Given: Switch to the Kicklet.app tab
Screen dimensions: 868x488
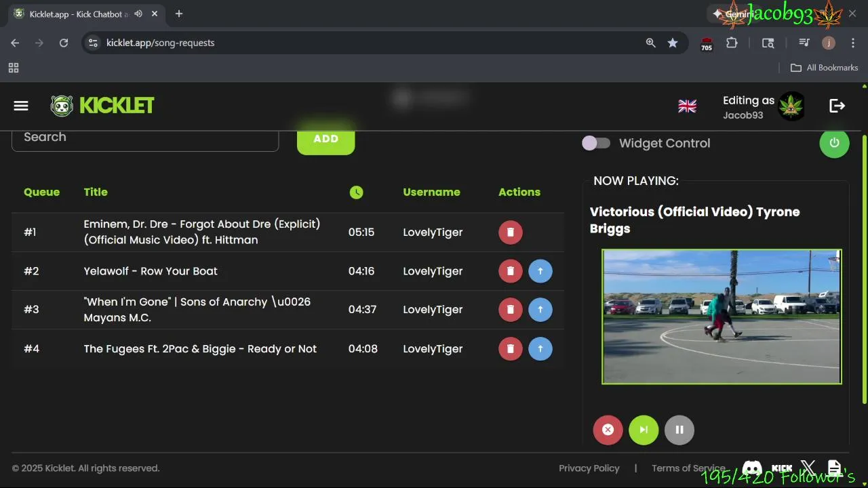Looking at the screenshot, I should (x=87, y=14).
